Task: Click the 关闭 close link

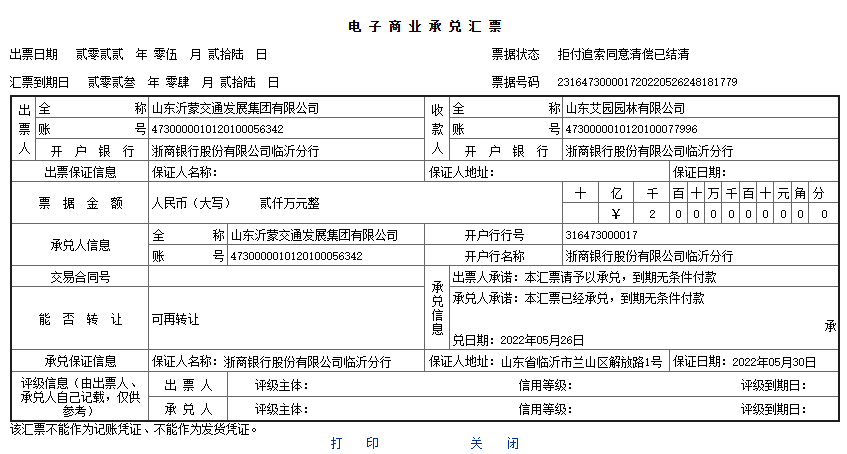Action: [x=494, y=443]
